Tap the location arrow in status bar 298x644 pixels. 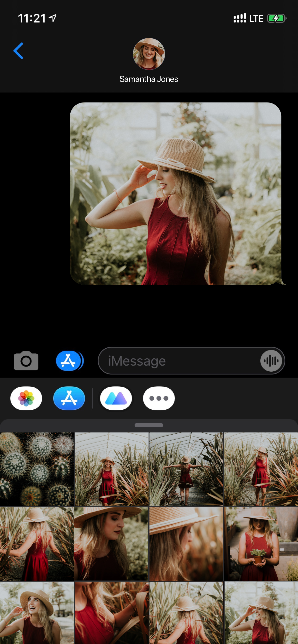pyautogui.click(x=53, y=18)
